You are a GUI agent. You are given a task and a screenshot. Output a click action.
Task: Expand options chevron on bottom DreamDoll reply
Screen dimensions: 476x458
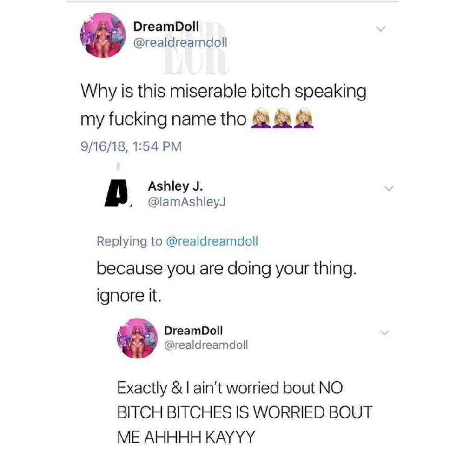click(384, 332)
